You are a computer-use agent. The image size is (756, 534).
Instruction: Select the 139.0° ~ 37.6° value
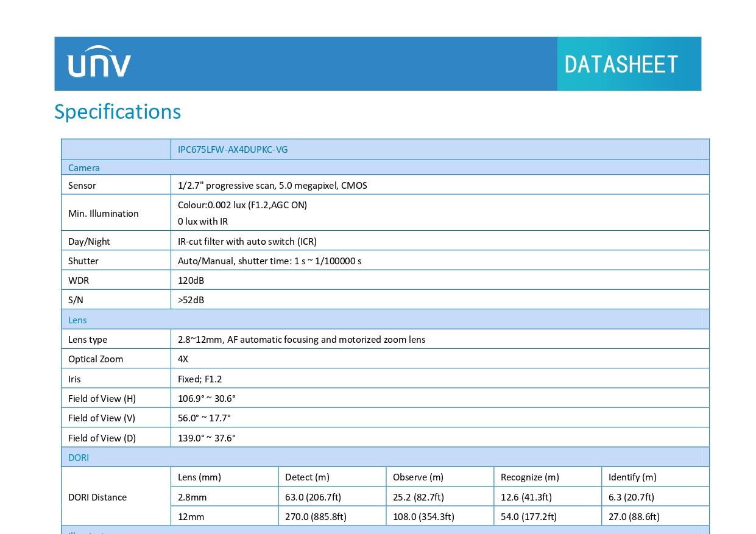click(x=207, y=438)
